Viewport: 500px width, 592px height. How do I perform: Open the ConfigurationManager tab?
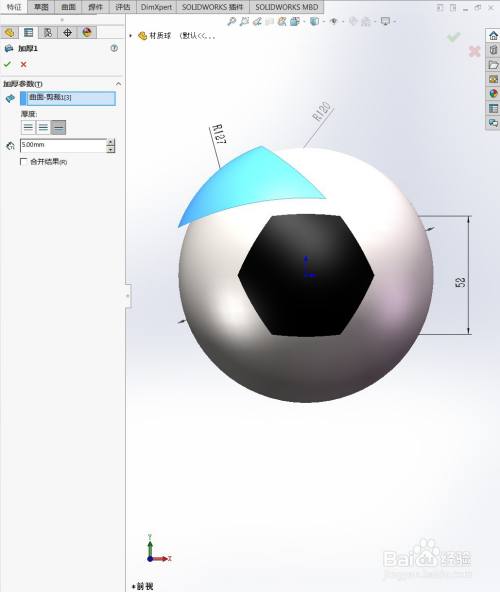tap(48, 32)
